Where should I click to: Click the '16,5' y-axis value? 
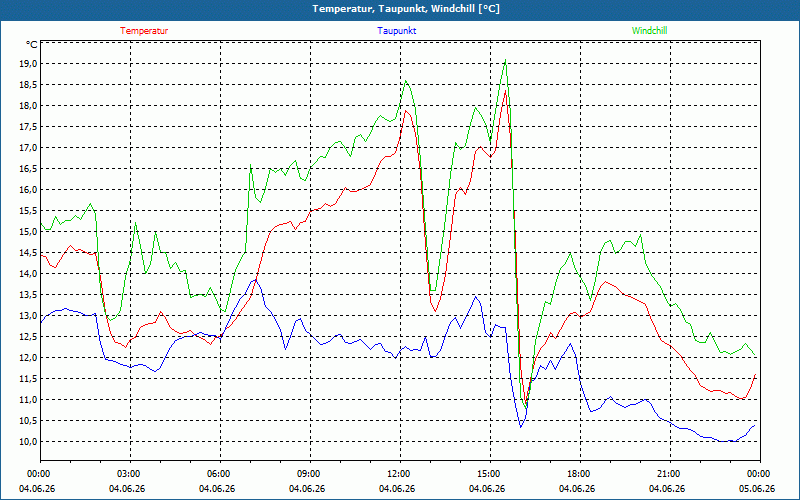pos(28,169)
